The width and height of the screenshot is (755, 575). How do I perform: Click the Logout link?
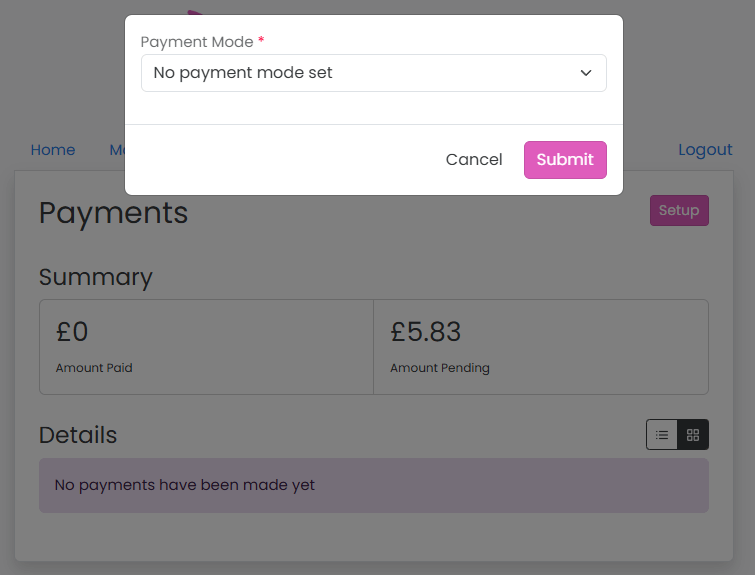705,150
